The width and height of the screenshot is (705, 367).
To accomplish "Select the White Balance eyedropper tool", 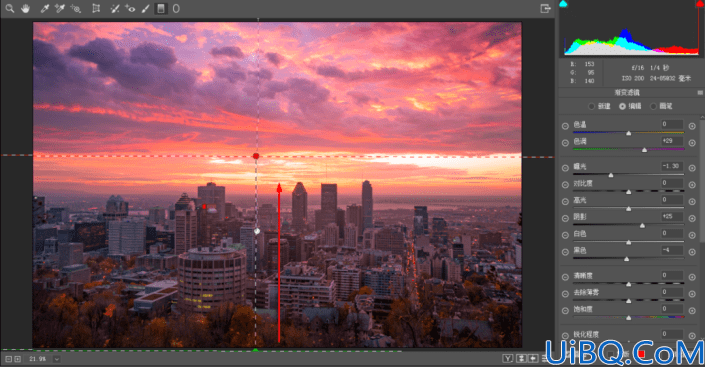I will coord(45,8).
